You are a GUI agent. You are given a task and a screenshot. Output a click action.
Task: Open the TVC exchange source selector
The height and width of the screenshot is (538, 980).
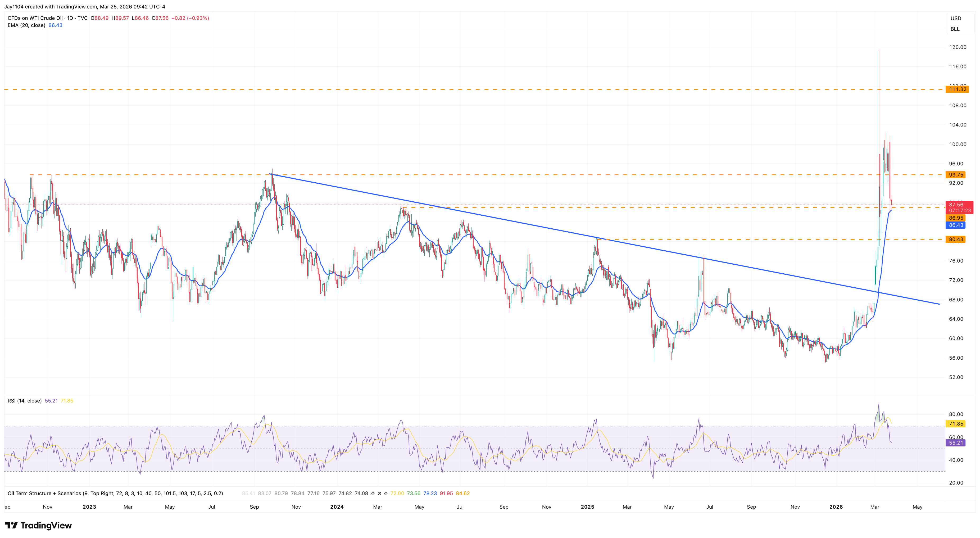pyautogui.click(x=83, y=18)
